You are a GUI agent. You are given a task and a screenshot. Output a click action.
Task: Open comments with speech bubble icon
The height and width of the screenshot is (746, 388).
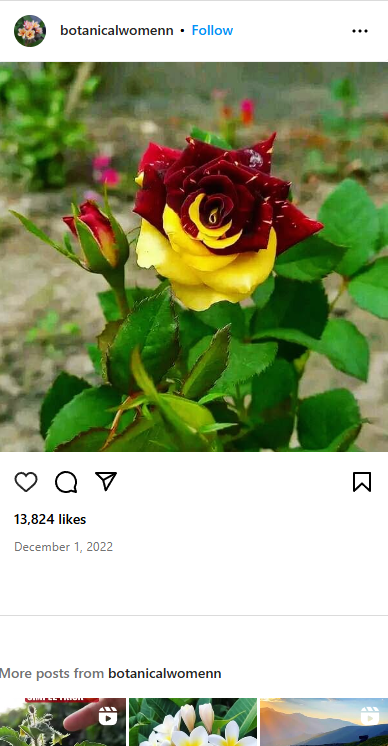[x=66, y=482]
